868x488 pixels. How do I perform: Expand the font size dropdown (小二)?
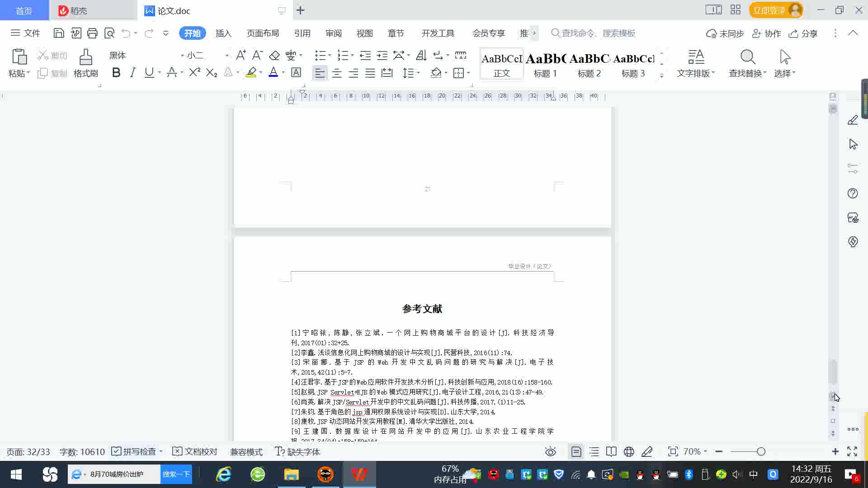tap(226, 56)
